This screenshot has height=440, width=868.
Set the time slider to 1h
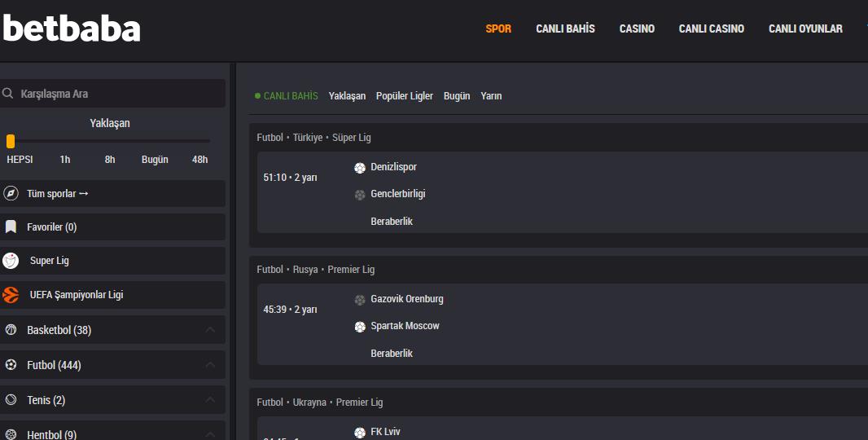[x=65, y=160]
